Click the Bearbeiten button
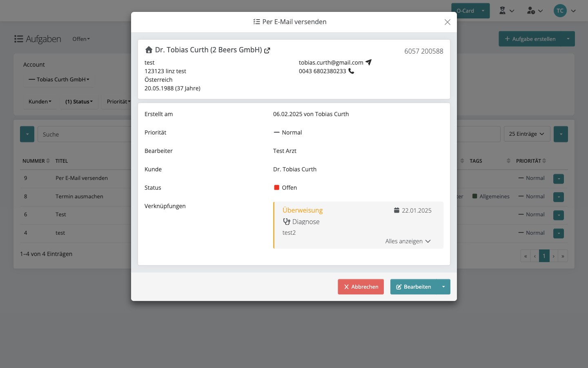Viewport: 588px width, 368px height. pos(413,287)
